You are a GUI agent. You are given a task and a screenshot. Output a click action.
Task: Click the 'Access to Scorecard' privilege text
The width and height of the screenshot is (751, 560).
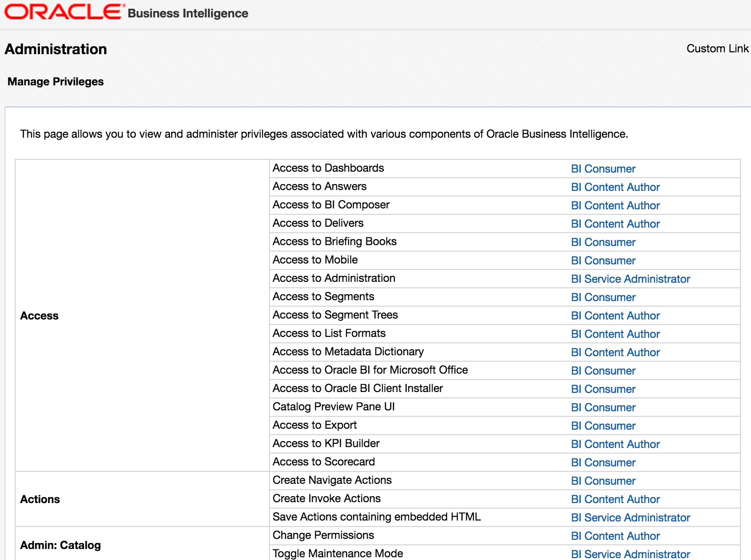coord(324,462)
